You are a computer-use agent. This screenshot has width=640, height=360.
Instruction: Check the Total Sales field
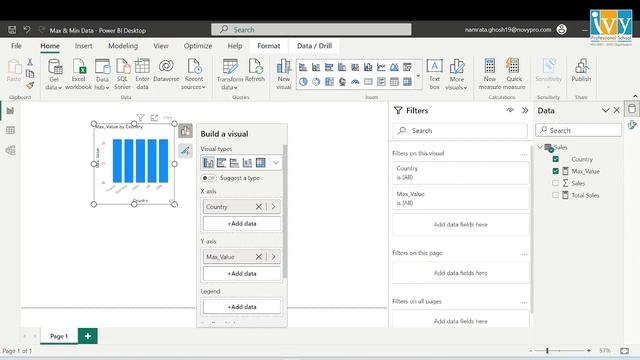tap(556, 195)
